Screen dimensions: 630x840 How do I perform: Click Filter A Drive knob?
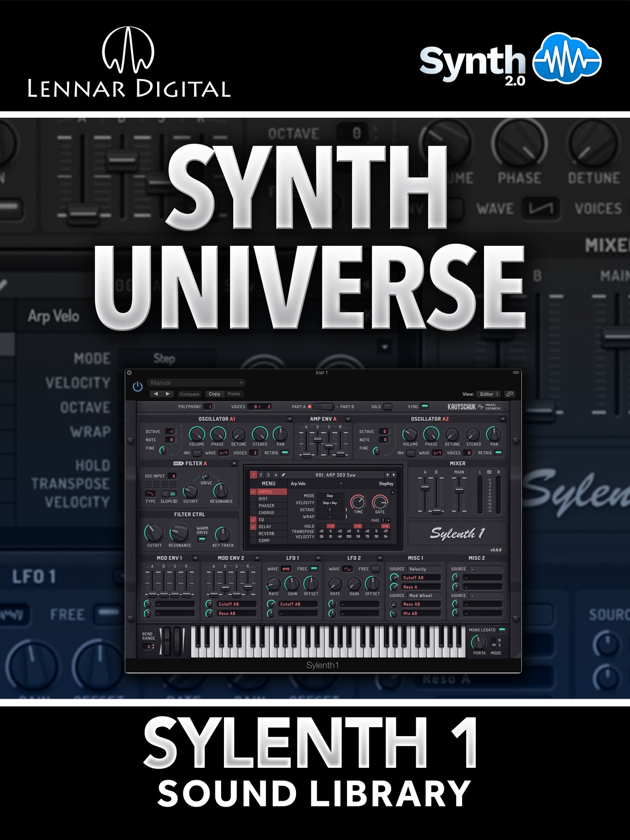206,476
